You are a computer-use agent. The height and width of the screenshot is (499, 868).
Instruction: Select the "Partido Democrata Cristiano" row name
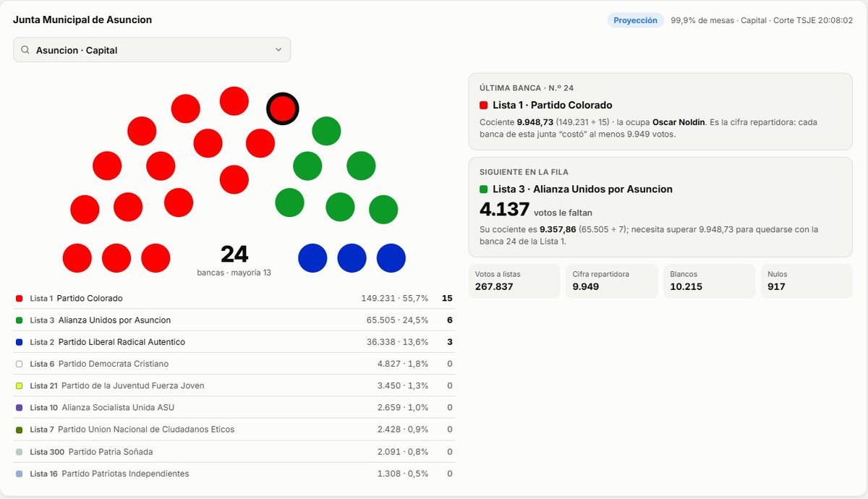coord(114,364)
